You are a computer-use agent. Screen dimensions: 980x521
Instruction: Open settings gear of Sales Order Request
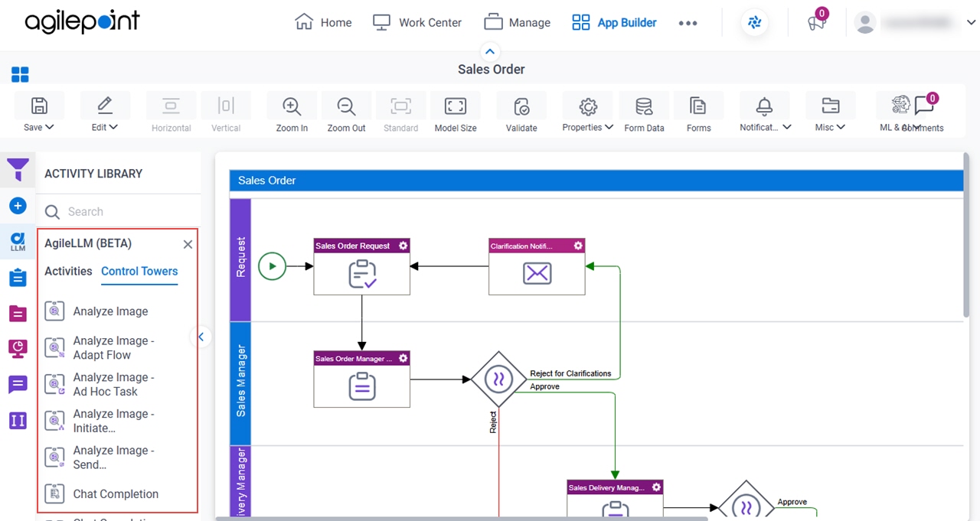(x=403, y=246)
